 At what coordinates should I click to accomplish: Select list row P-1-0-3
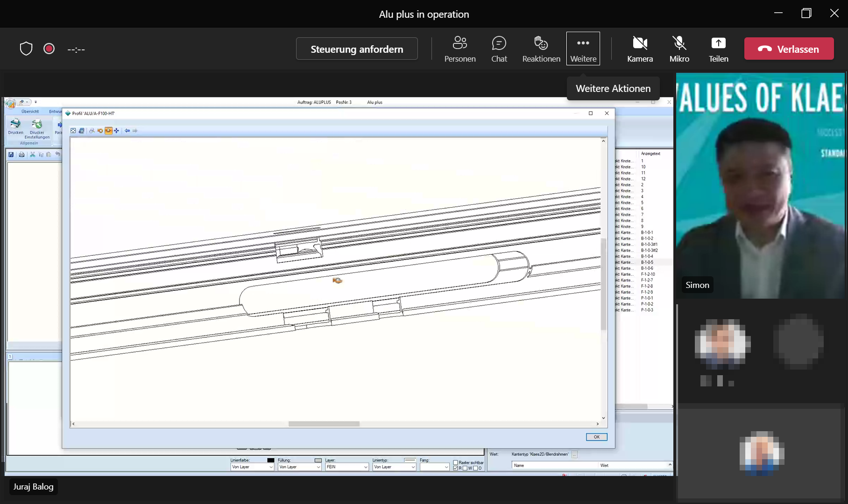click(x=643, y=310)
